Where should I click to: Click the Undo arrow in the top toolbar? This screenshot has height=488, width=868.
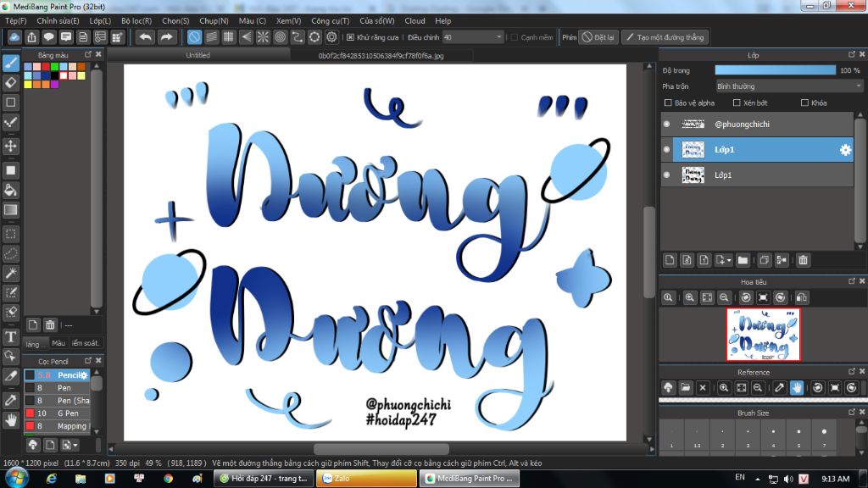point(146,37)
